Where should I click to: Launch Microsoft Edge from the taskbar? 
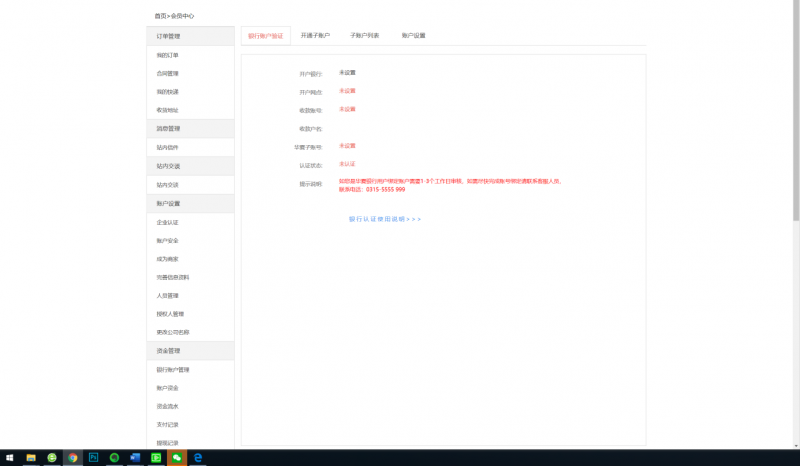(x=198, y=458)
